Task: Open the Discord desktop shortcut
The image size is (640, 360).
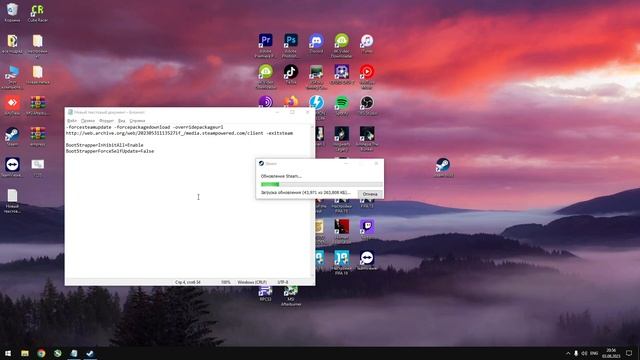Action: click(316, 43)
